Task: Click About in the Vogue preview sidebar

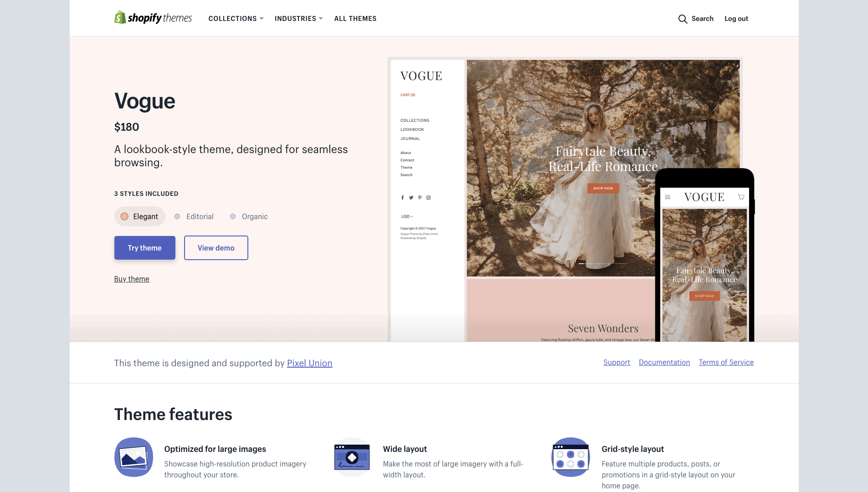Action: point(406,153)
